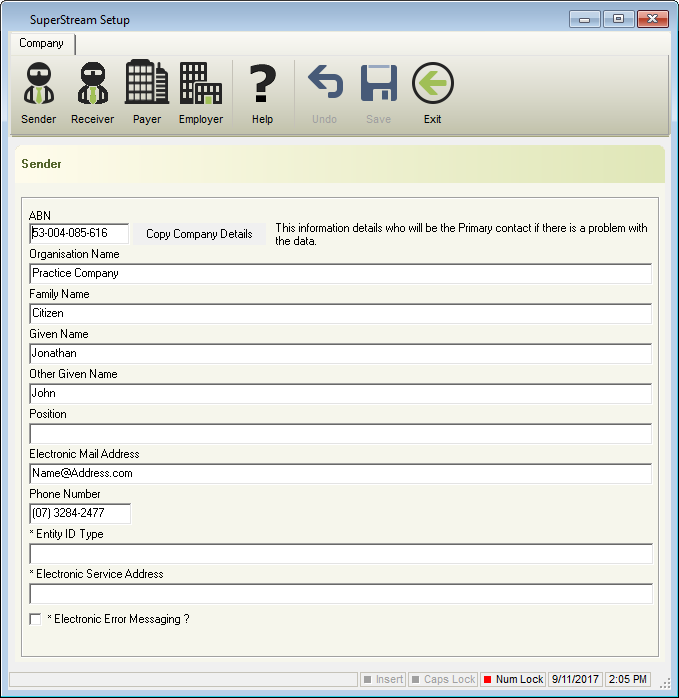Click the Electronic Service Address field

[x=341, y=594]
